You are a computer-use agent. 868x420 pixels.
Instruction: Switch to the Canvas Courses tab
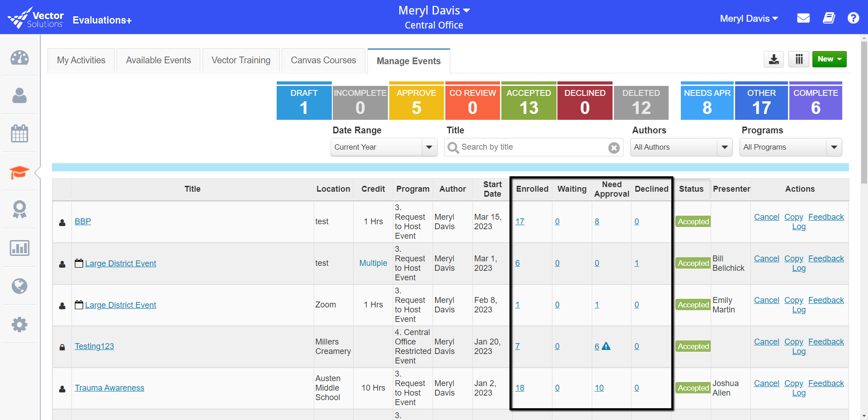[323, 60]
